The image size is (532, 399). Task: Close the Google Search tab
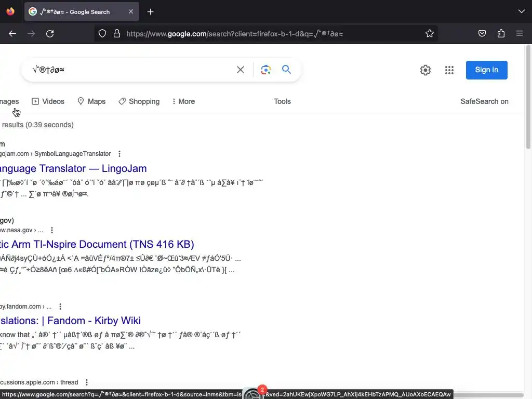[131, 11]
